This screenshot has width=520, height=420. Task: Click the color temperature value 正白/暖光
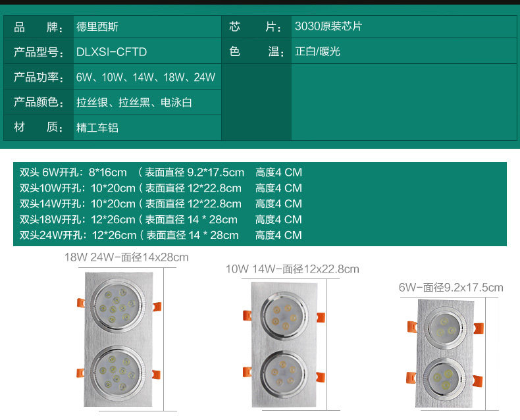click(x=317, y=51)
